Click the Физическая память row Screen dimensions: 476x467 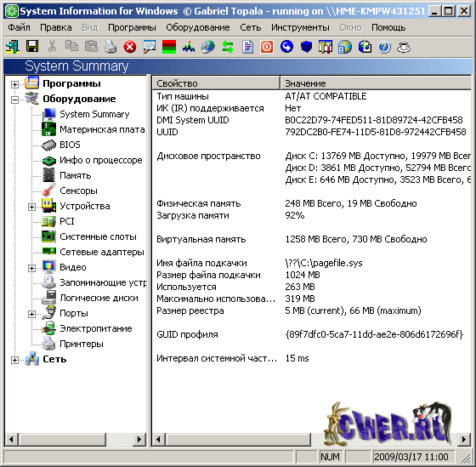point(312,203)
